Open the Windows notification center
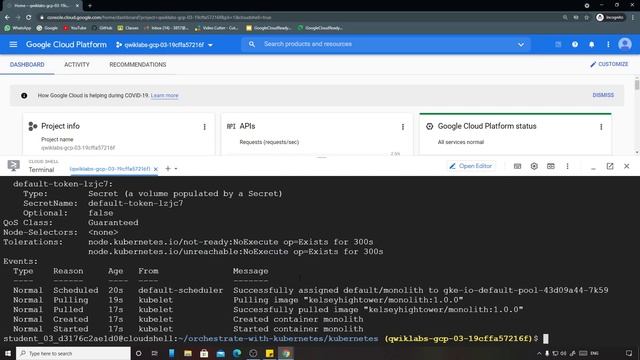The width and height of the screenshot is (640, 360). [x=629, y=353]
